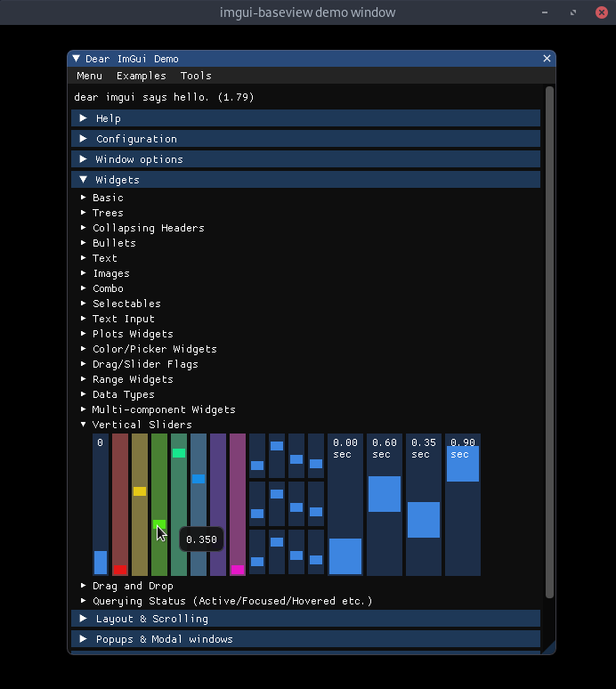Viewport: 616px width, 689px height.
Task: Click the green vertical slider under the cursor
Action: point(159,505)
